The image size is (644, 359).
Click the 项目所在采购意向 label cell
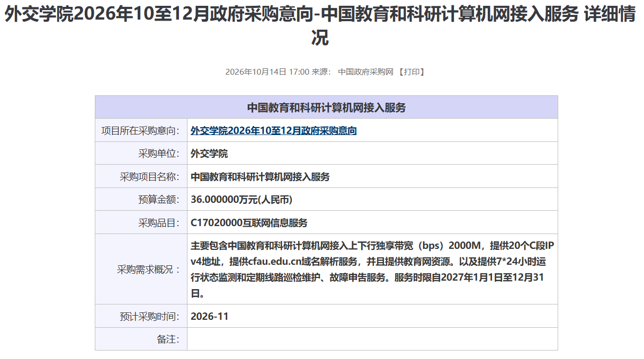click(141, 131)
